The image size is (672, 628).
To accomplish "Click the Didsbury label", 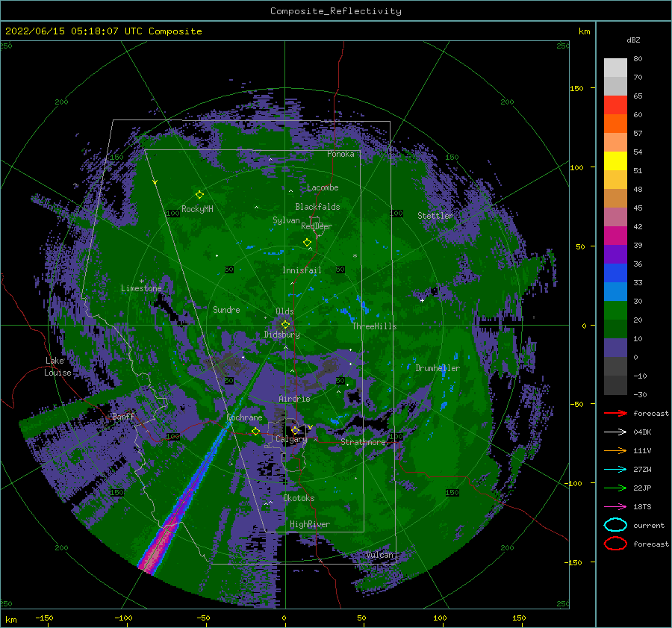I will coord(282,335).
